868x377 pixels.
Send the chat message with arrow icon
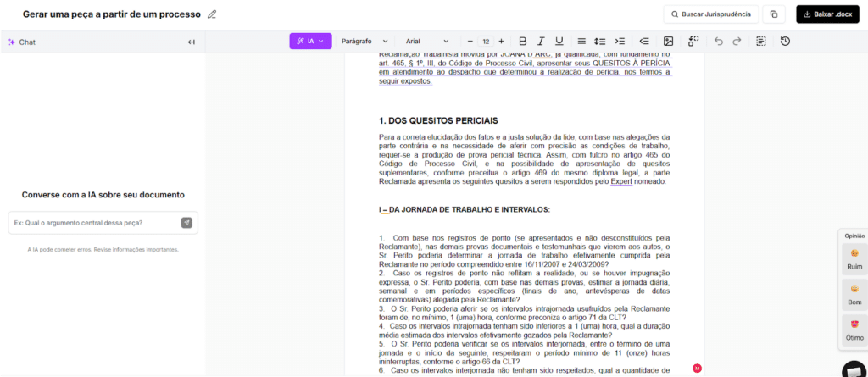pyautogui.click(x=186, y=223)
